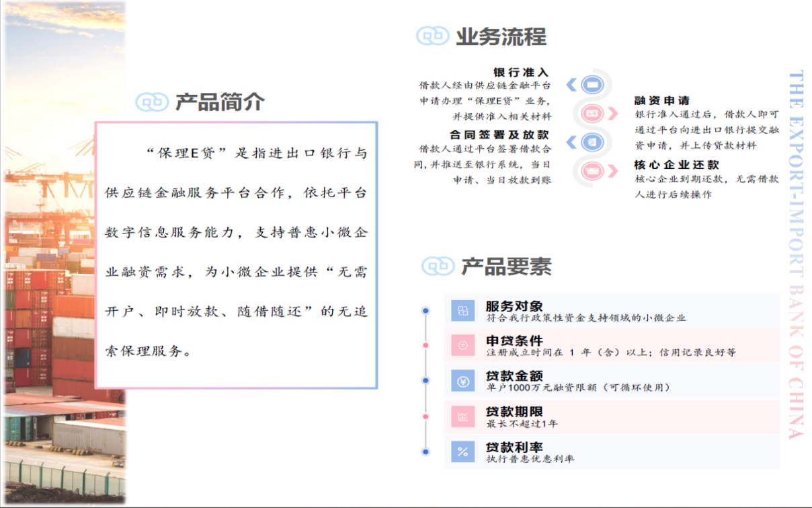812x508 pixels.
Task: Click the timeline dot next to 申贷条件
Action: pyautogui.click(x=425, y=346)
